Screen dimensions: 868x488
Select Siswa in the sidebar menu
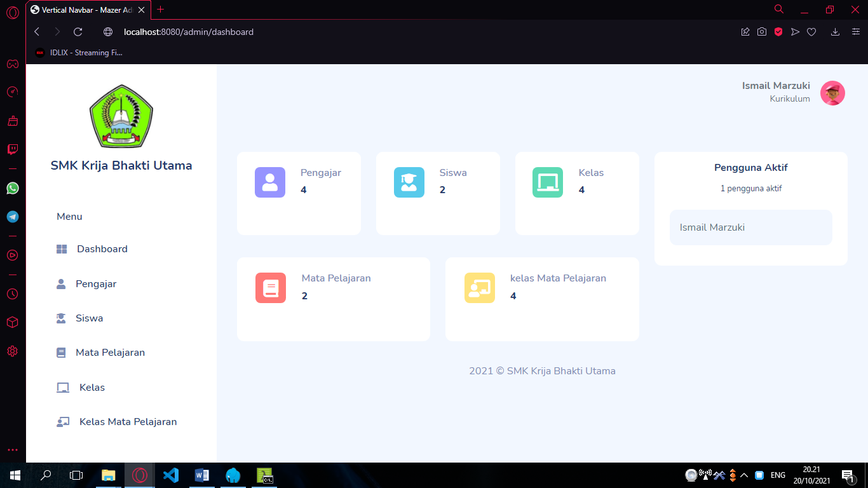pyautogui.click(x=89, y=318)
